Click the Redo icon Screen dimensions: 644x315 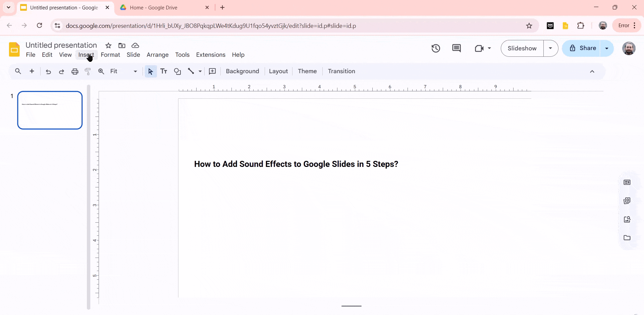(61, 71)
